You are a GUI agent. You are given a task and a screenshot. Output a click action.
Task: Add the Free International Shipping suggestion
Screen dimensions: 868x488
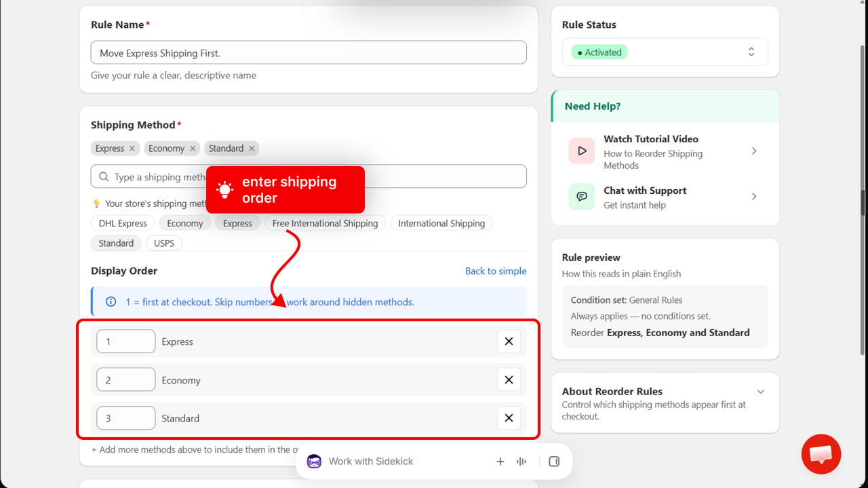pos(325,223)
